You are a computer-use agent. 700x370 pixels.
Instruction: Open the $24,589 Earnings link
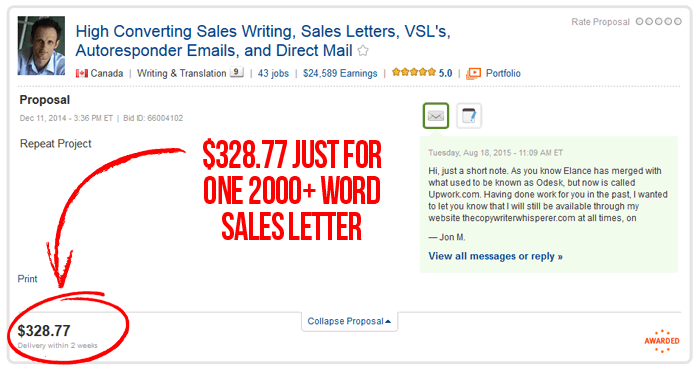[x=340, y=73]
